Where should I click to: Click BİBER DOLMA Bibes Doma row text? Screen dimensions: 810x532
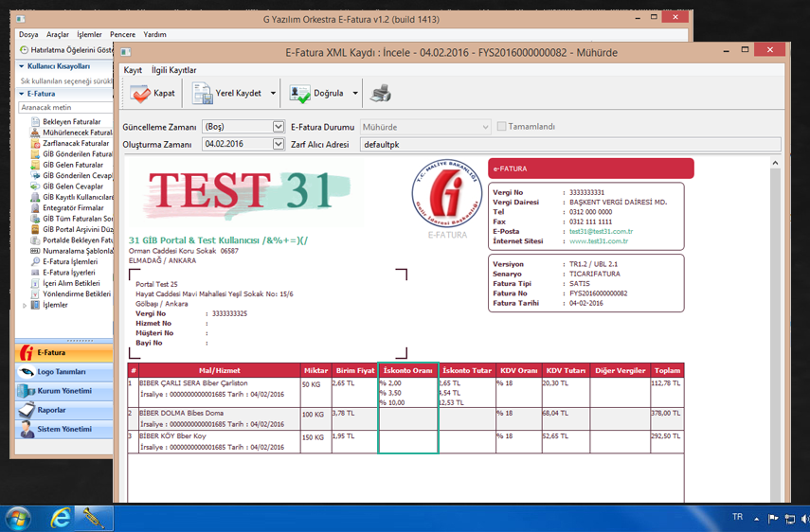(x=181, y=414)
